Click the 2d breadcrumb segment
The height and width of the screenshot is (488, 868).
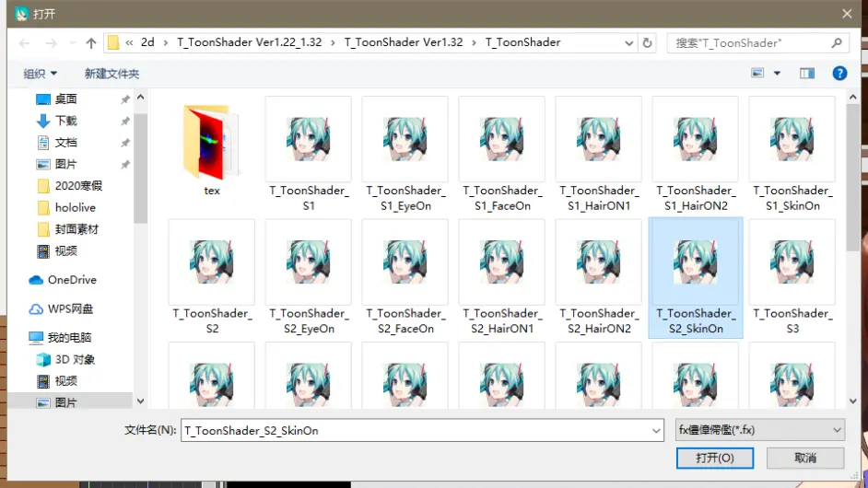147,42
